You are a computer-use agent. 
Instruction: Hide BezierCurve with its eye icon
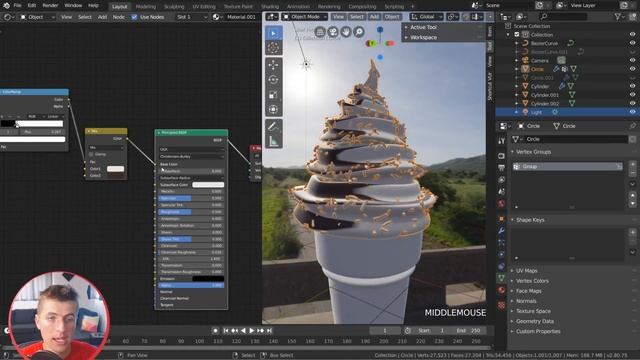[x=633, y=43]
